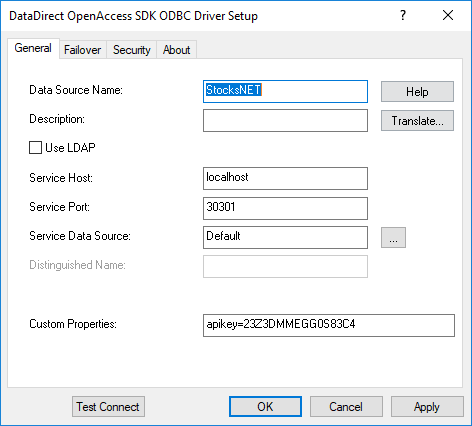This screenshot has height=426, width=472.
Task: Click the Service Data Source text box
Action: [285, 237]
